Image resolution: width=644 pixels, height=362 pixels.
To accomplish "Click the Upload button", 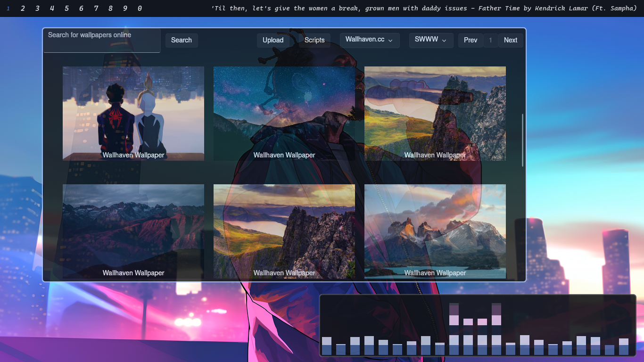I will click(x=273, y=40).
